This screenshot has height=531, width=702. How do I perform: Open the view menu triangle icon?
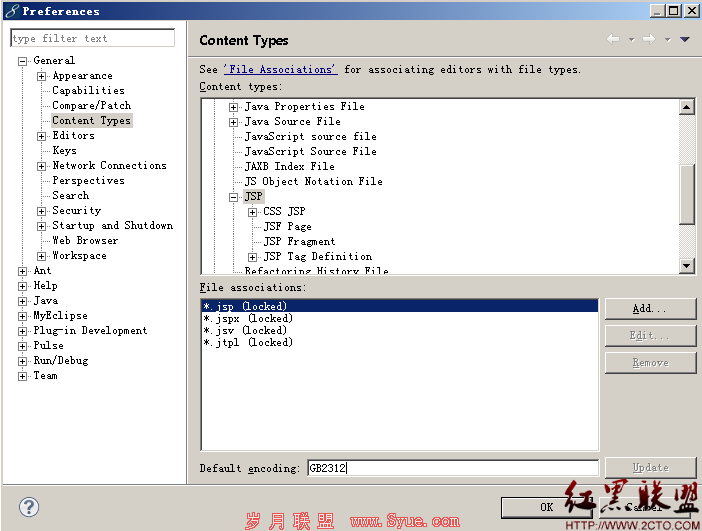click(685, 39)
